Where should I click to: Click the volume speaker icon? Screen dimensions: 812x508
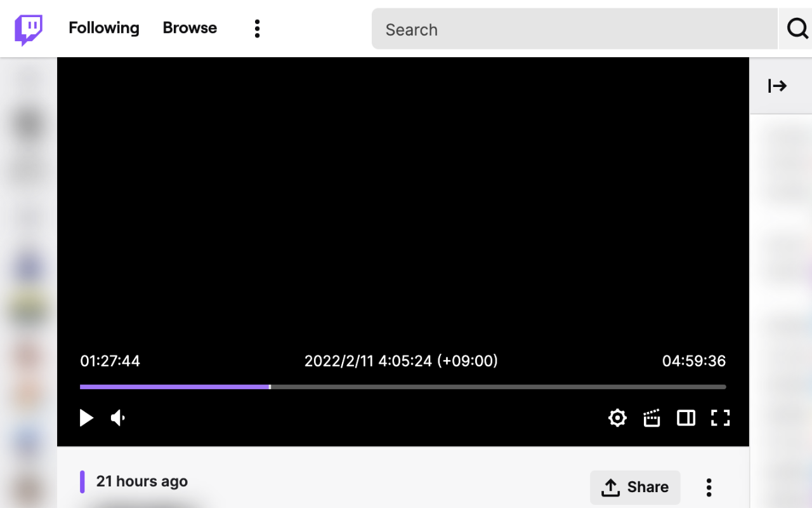117,418
